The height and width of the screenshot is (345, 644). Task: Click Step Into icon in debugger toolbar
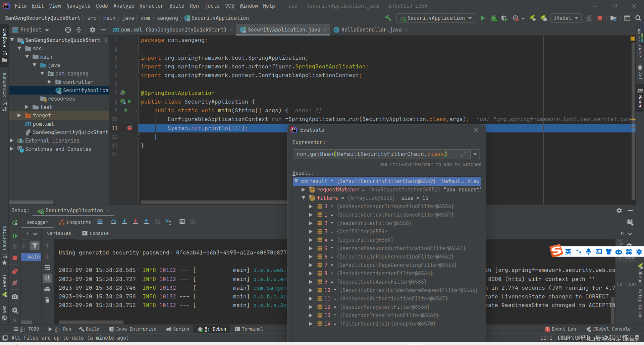pyautogui.click(x=124, y=222)
